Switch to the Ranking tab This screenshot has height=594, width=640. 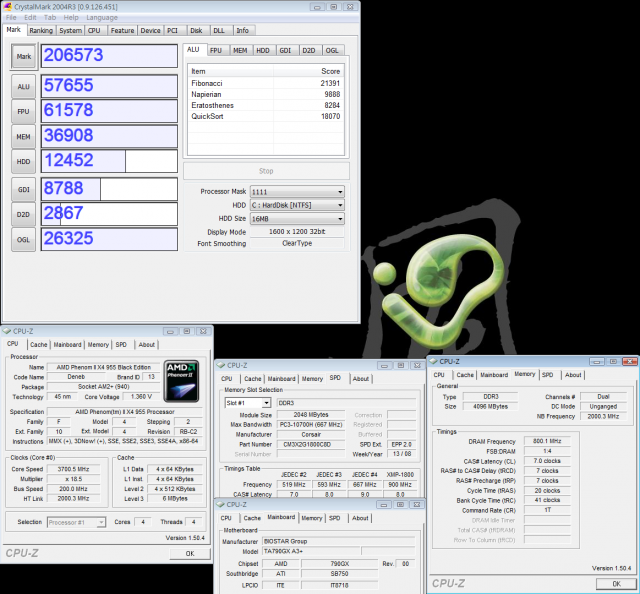point(41,31)
